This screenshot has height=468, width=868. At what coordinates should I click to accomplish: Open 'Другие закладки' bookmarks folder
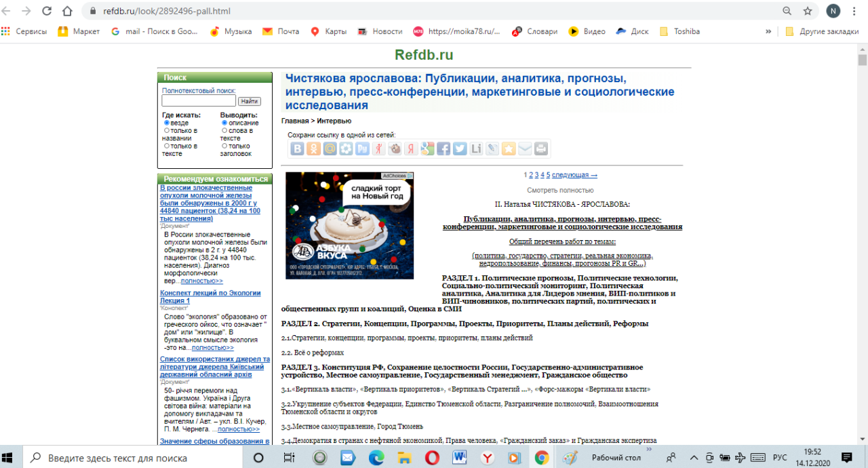[x=821, y=31]
